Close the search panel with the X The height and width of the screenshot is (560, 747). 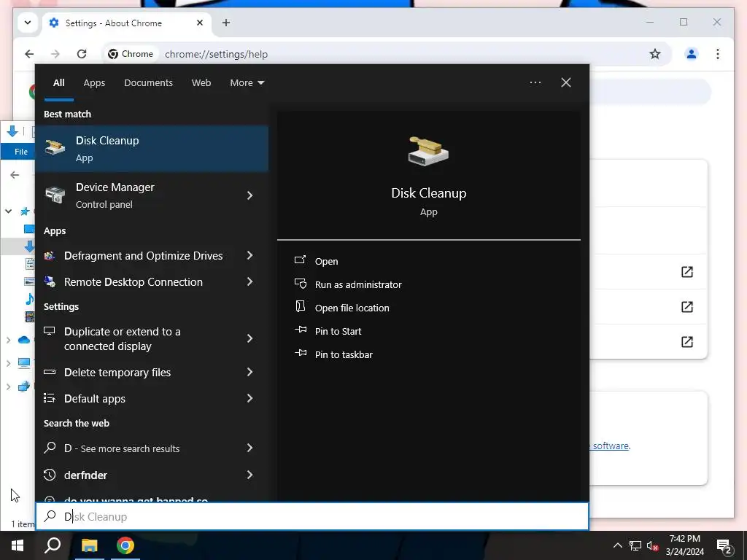[565, 82]
